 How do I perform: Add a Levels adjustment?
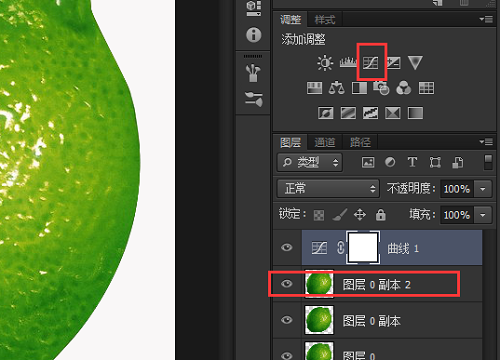[x=348, y=62]
